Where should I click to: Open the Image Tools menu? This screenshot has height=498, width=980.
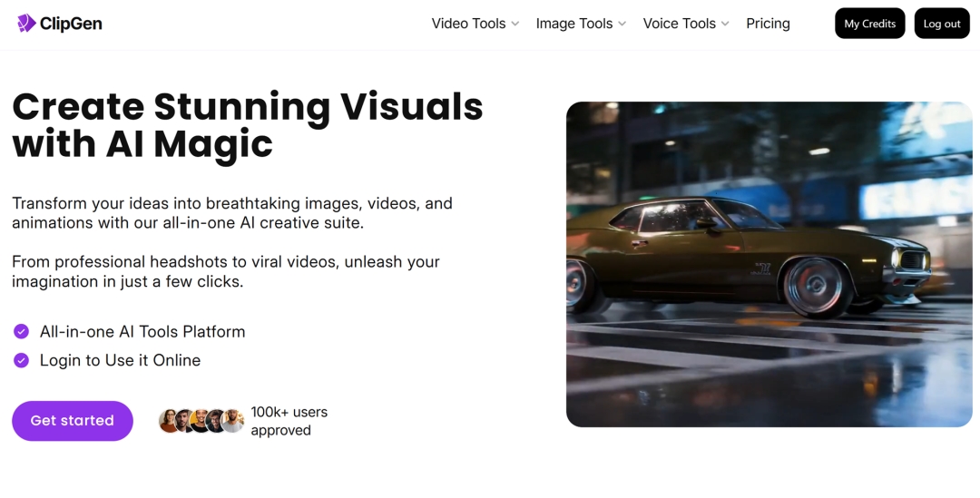[x=574, y=24]
